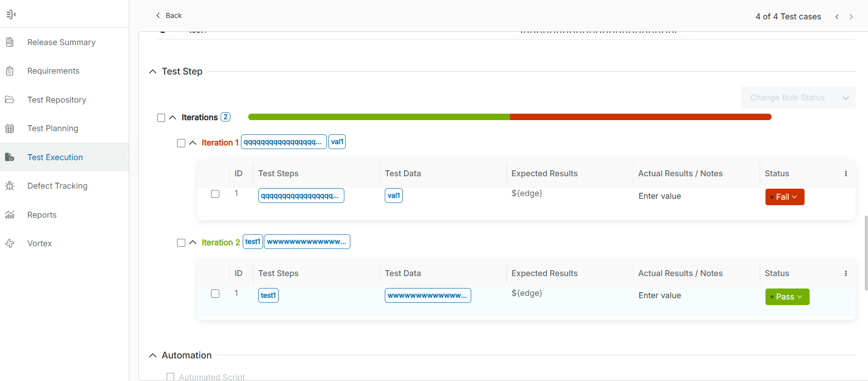The height and width of the screenshot is (381, 868).
Task: Collapse the sidebar using top-left icon
Action: coord(11,14)
